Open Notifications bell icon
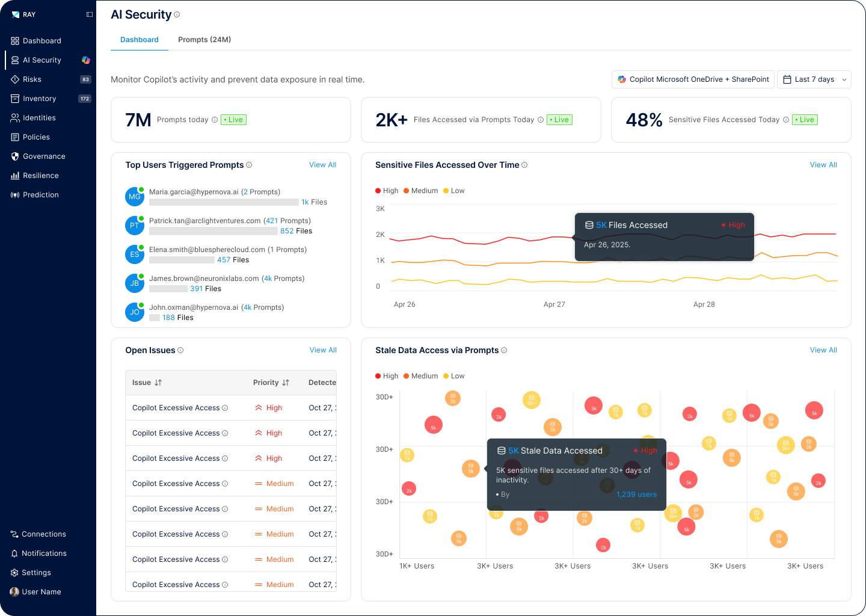The width and height of the screenshot is (866, 616). (x=14, y=553)
